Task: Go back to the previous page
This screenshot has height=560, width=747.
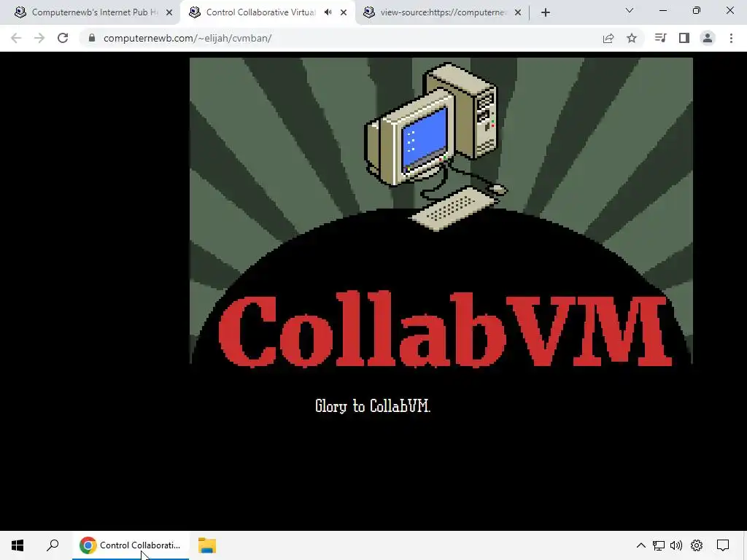Action: tap(16, 38)
